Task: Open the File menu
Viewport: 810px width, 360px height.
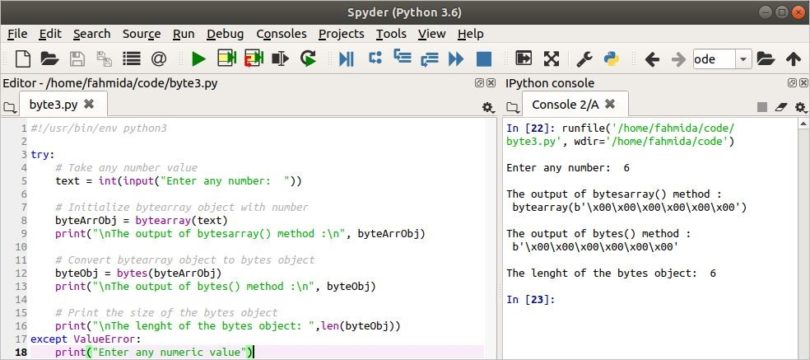Action: pos(18,34)
